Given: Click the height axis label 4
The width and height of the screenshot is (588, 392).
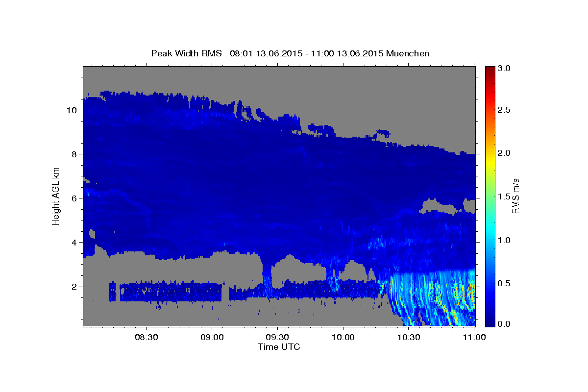Looking at the screenshot, I should click(x=73, y=243).
